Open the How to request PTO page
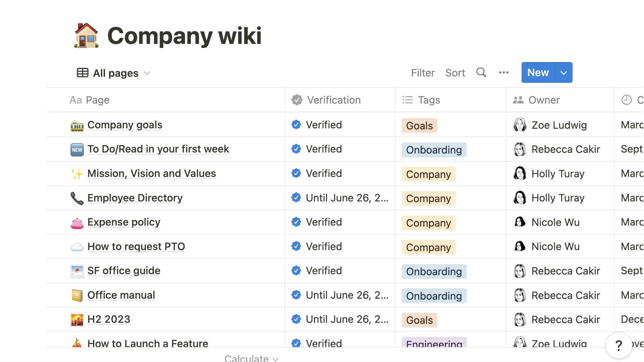The height and width of the screenshot is (362, 644). point(136,246)
